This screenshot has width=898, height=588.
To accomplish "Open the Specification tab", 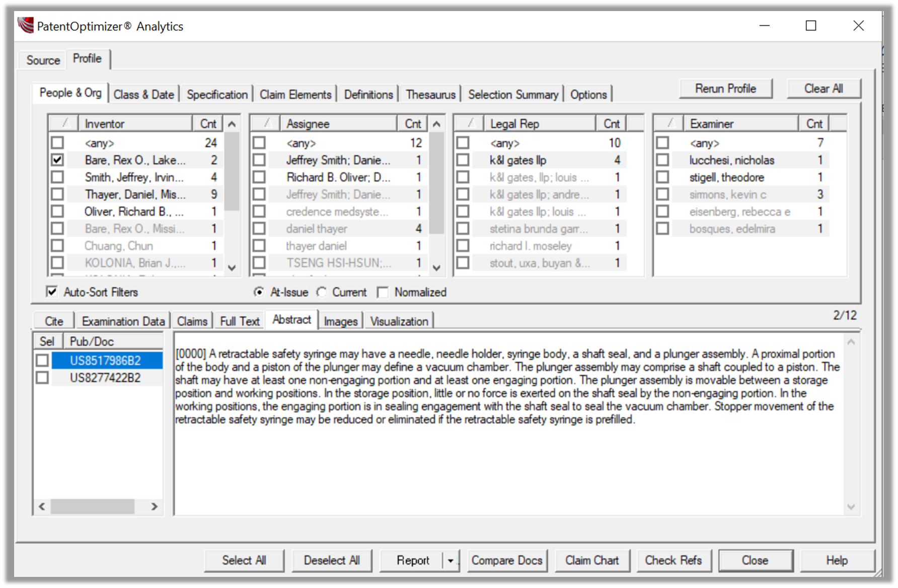I will 217,95.
